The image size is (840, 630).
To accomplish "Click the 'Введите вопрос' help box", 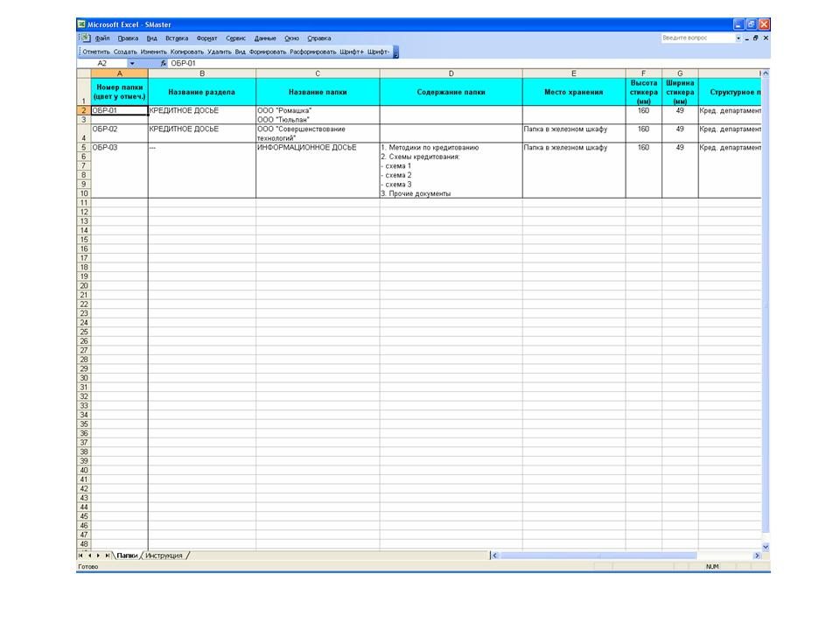I will [697, 38].
